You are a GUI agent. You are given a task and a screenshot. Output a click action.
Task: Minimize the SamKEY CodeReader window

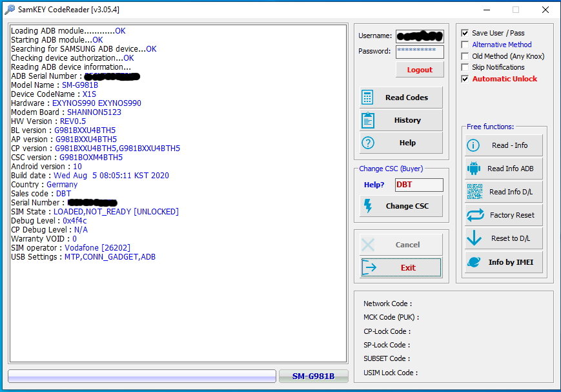(487, 10)
